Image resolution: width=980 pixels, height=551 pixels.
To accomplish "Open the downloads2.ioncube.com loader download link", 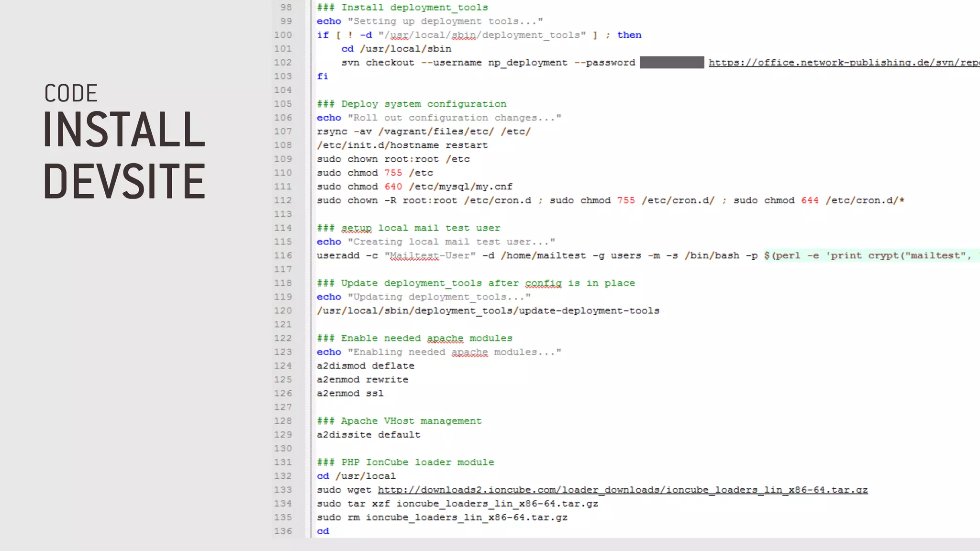I will click(623, 490).
